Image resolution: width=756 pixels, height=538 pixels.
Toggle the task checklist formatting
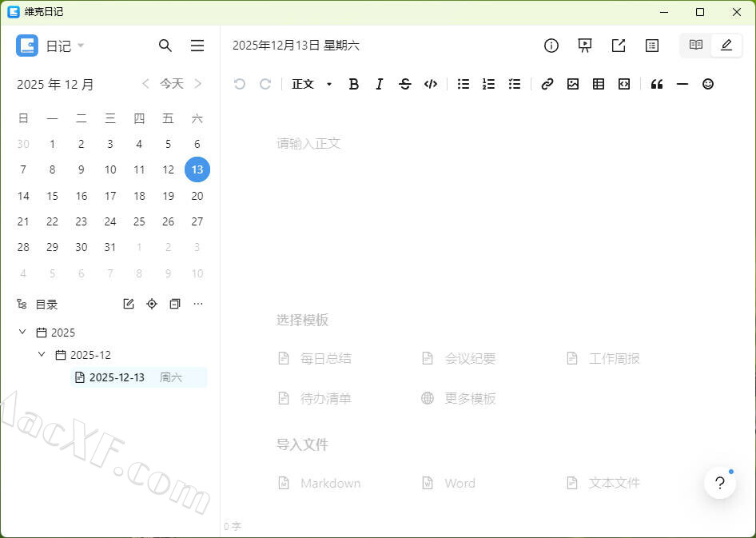coord(515,84)
